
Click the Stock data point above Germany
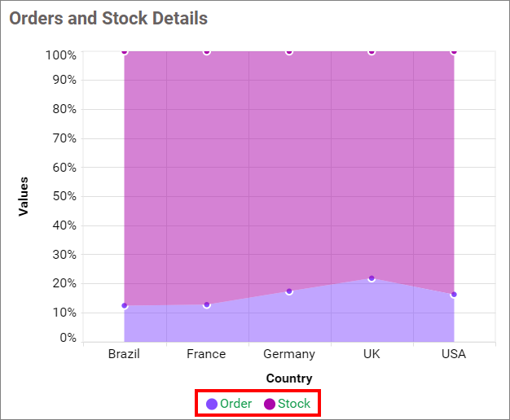click(x=289, y=52)
